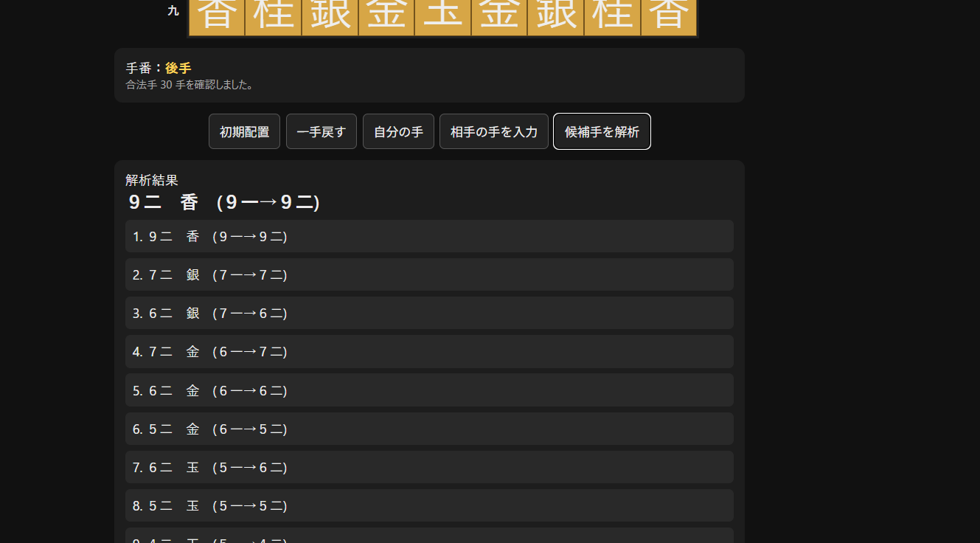Click the 玉 piece on the bottom rank
This screenshot has width=980, height=543.
point(442,16)
